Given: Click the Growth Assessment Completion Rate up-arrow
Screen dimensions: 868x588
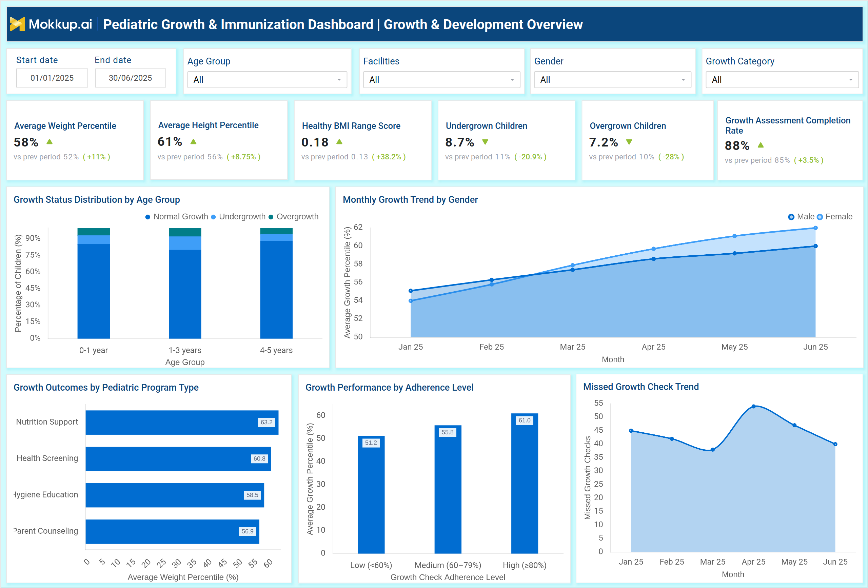Looking at the screenshot, I should [x=761, y=145].
